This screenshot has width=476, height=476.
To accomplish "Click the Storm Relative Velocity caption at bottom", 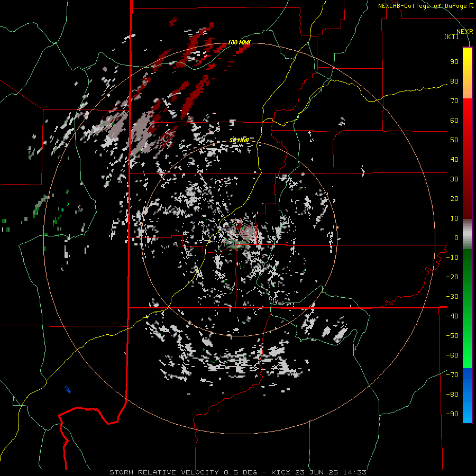I will point(238,472).
